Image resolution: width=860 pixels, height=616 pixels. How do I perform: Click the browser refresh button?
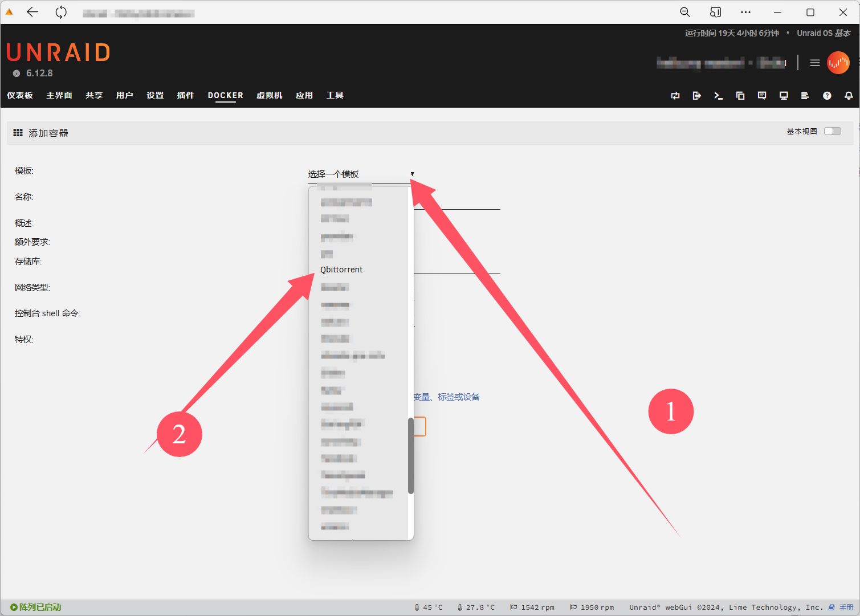coord(61,12)
